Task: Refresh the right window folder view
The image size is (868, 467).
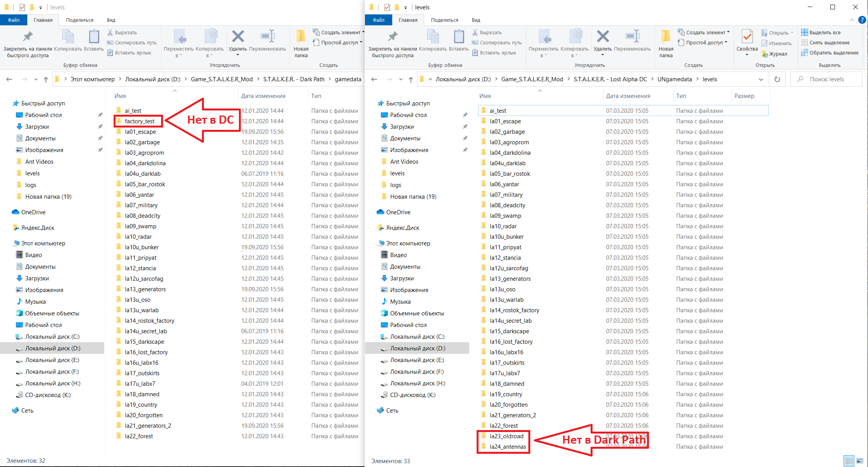Action: [x=777, y=79]
